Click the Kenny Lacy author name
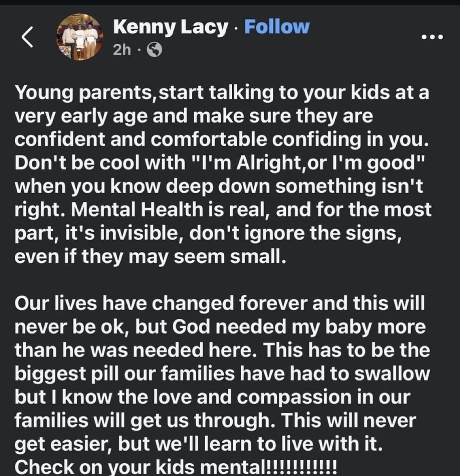 [170, 27]
